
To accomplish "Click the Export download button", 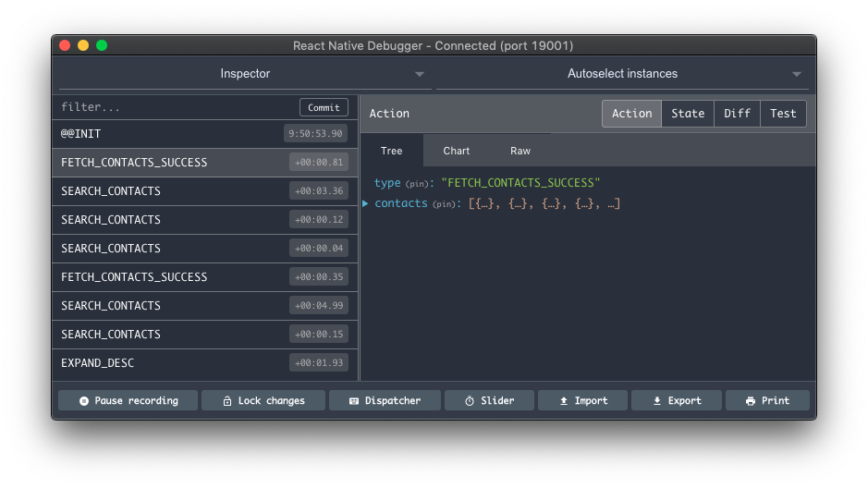I will coord(676,400).
